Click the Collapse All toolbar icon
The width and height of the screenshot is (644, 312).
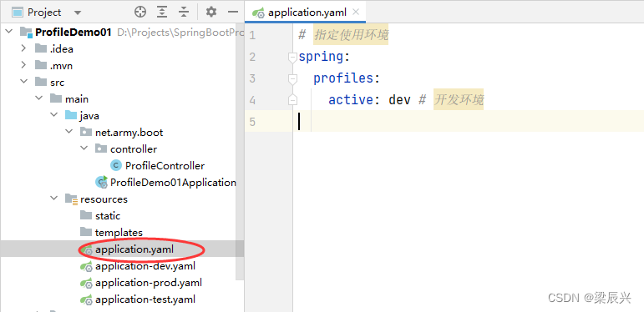(x=184, y=13)
